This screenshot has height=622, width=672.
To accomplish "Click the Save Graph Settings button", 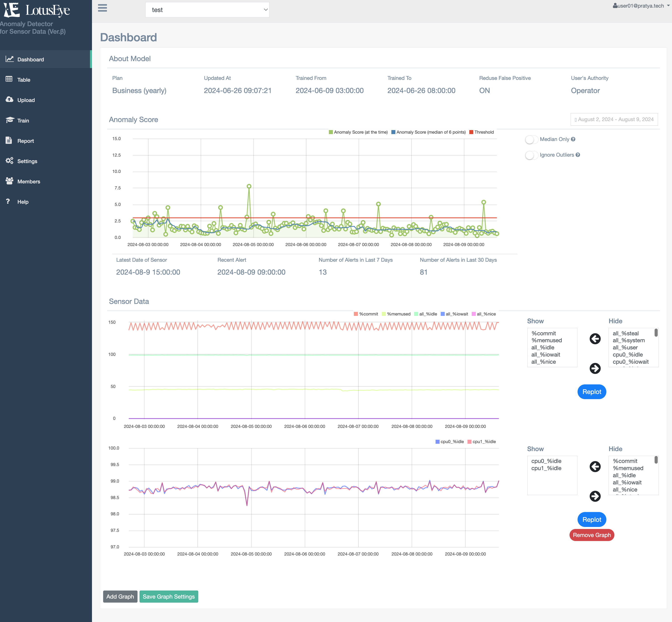I will pyautogui.click(x=169, y=596).
